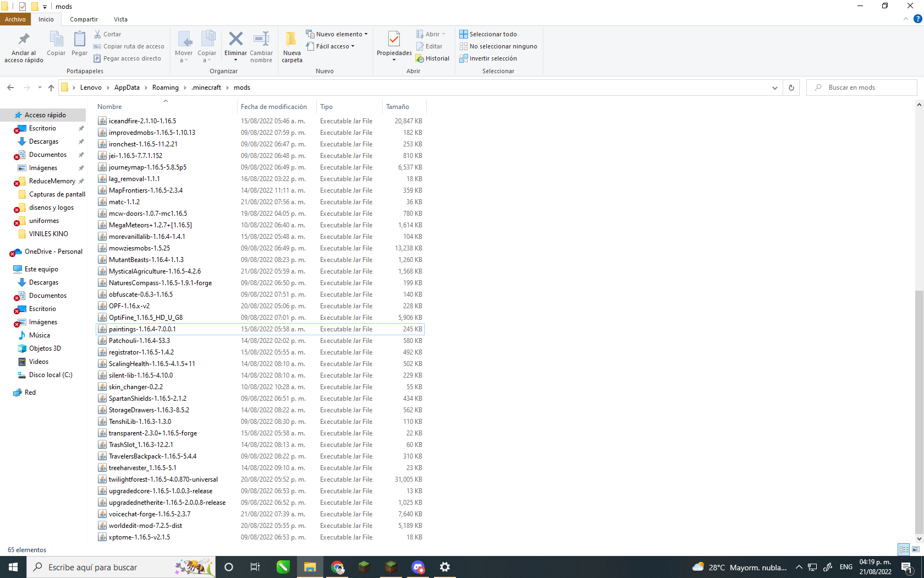924x578 pixels.
Task: Navigate to AppData in address bar
Action: pyautogui.click(x=127, y=88)
